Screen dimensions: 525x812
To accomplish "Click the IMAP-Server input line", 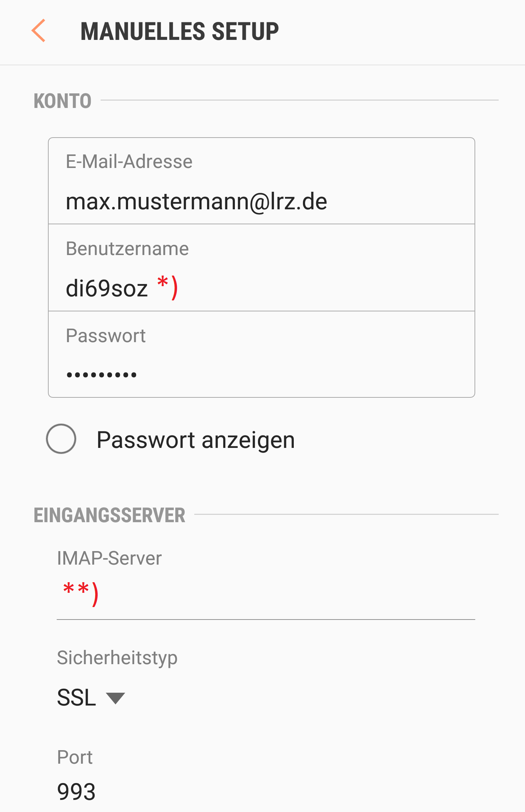I will (266, 600).
